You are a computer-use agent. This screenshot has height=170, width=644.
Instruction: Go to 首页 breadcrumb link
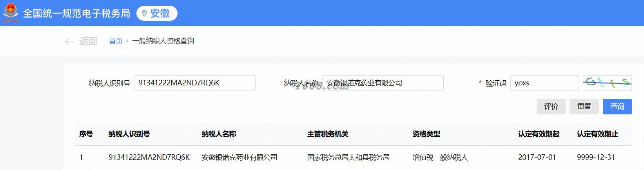tap(116, 41)
